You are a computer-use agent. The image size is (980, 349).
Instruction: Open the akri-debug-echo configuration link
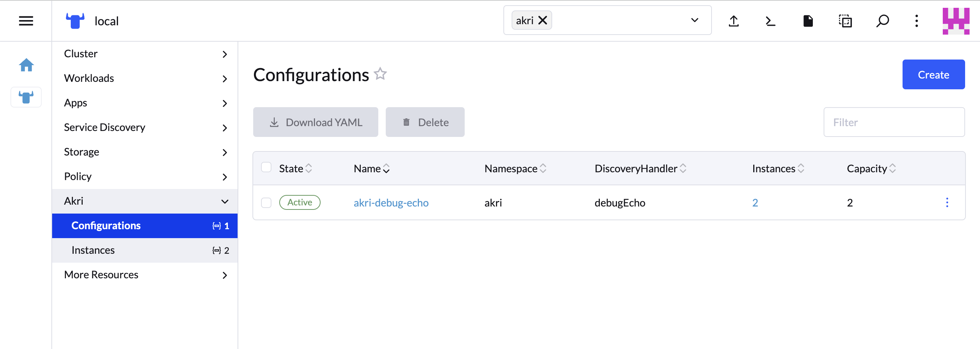click(391, 203)
